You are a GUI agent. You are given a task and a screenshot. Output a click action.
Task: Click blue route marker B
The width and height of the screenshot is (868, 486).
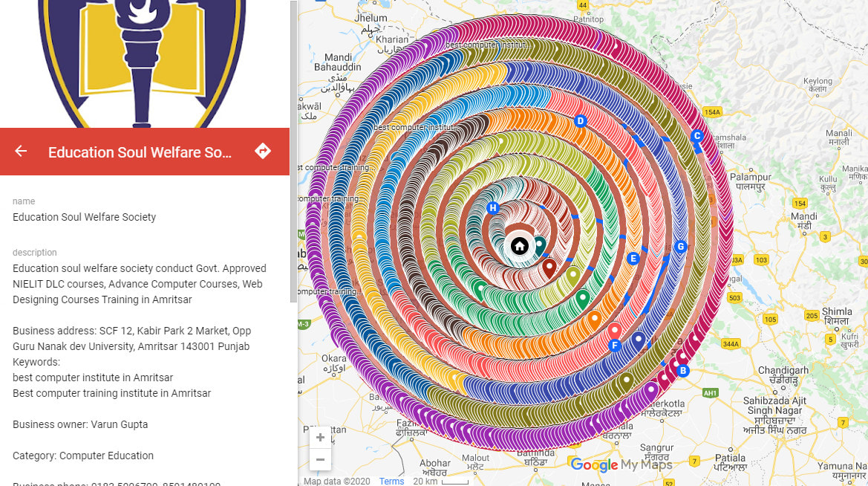pyautogui.click(x=682, y=371)
